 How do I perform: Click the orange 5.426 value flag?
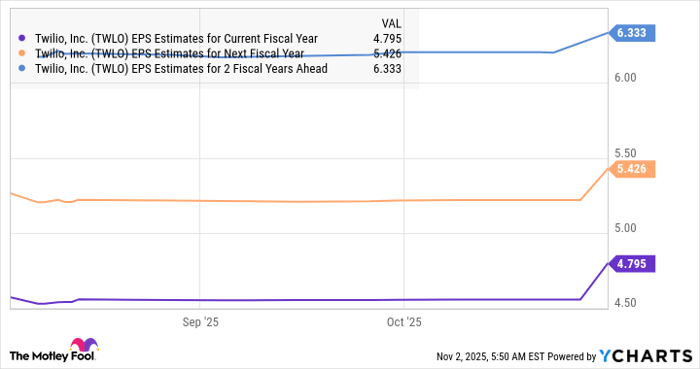click(632, 169)
